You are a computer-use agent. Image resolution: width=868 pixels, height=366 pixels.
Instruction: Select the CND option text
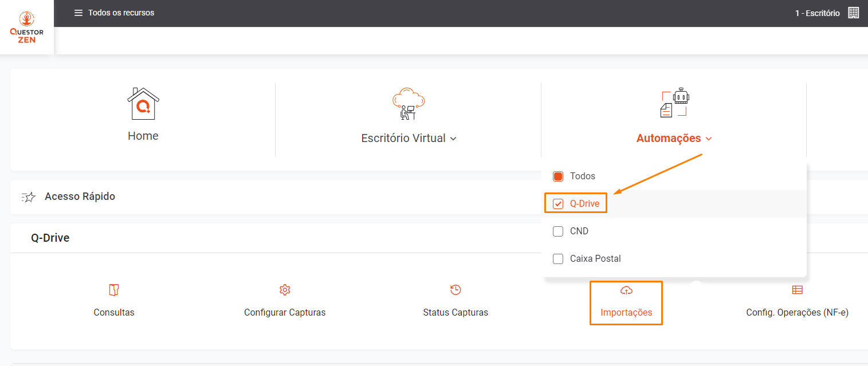[x=579, y=231]
